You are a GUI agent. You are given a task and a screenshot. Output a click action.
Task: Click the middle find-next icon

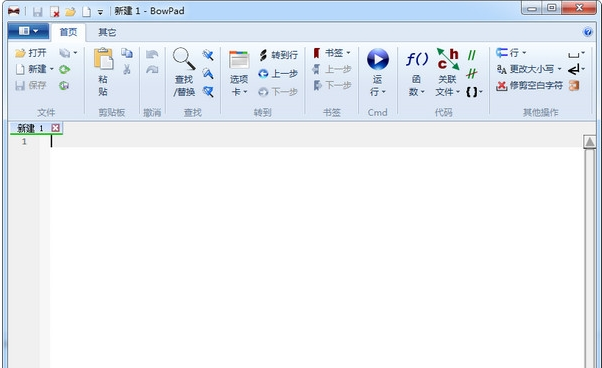pos(208,73)
